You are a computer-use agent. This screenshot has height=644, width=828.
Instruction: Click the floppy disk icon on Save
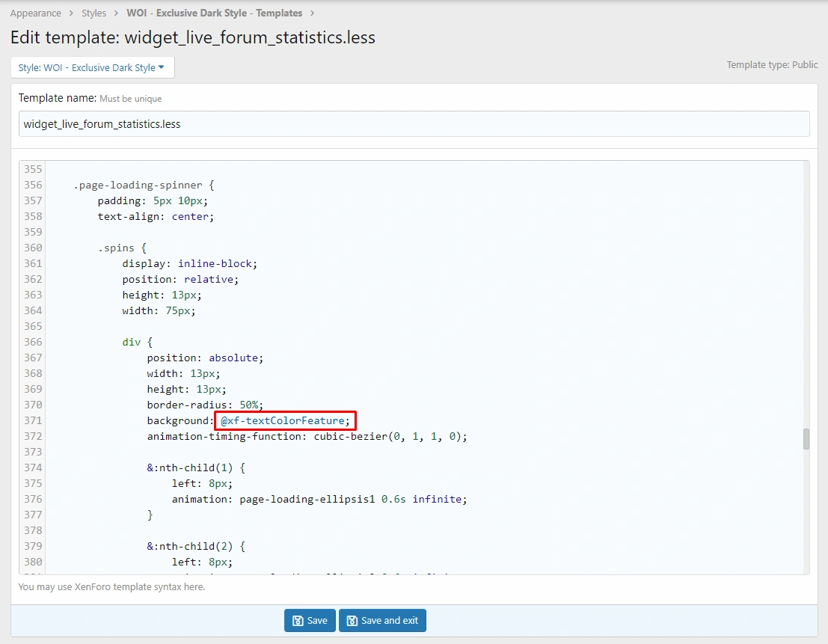(298, 621)
